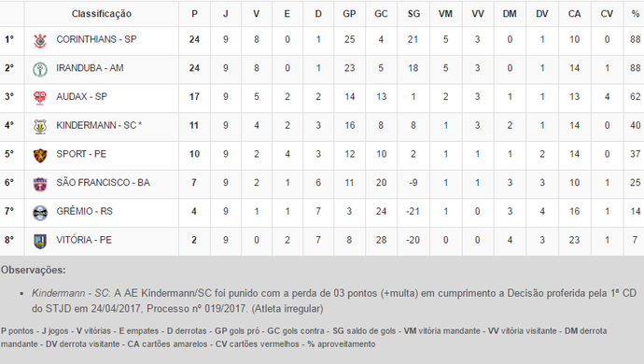Select the Grêmio club crest icon
Viewport: 644px width, 364px height.
pyautogui.click(x=40, y=213)
